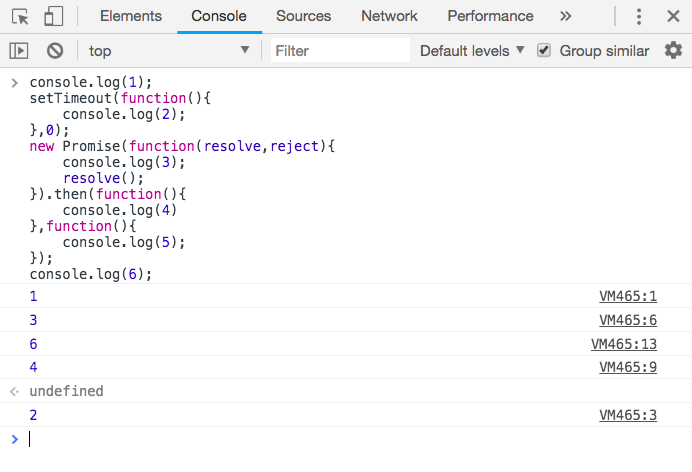Toggle the Group similar checkbox
This screenshot has width=692, height=472.
pyautogui.click(x=544, y=51)
